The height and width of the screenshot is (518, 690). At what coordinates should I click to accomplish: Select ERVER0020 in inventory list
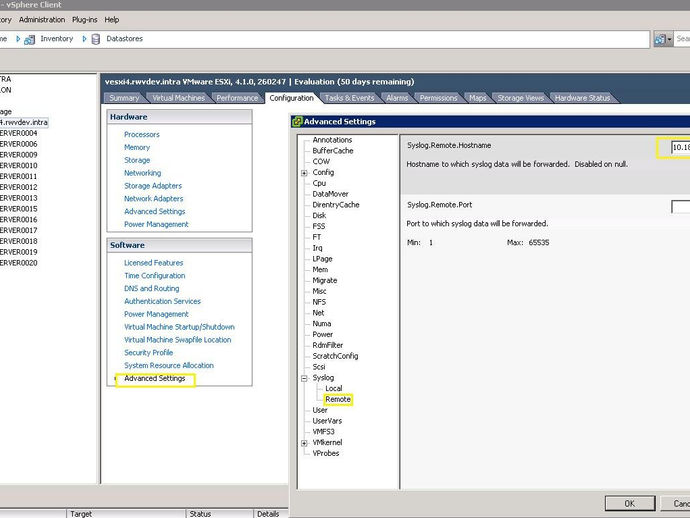coord(18,263)
